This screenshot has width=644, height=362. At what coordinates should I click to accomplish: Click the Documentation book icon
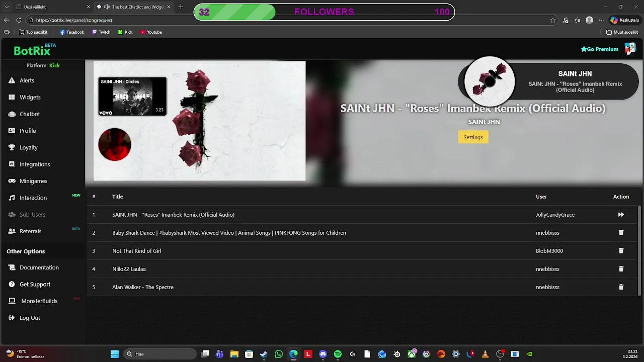pos(12,267)
